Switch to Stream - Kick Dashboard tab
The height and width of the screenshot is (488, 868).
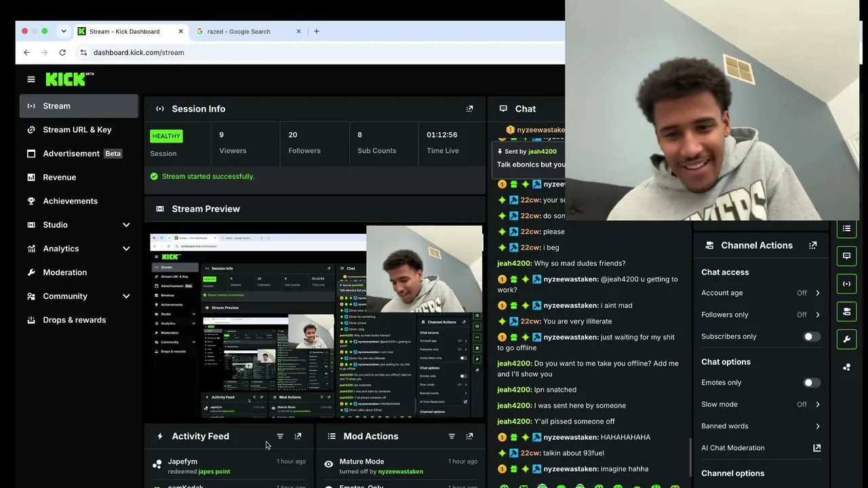click(x=130, y=31)
